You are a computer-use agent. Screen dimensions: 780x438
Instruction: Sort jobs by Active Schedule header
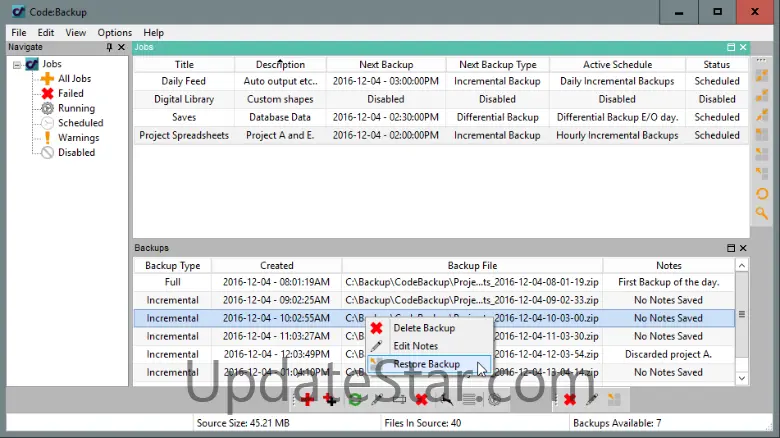tap(617, 65)
